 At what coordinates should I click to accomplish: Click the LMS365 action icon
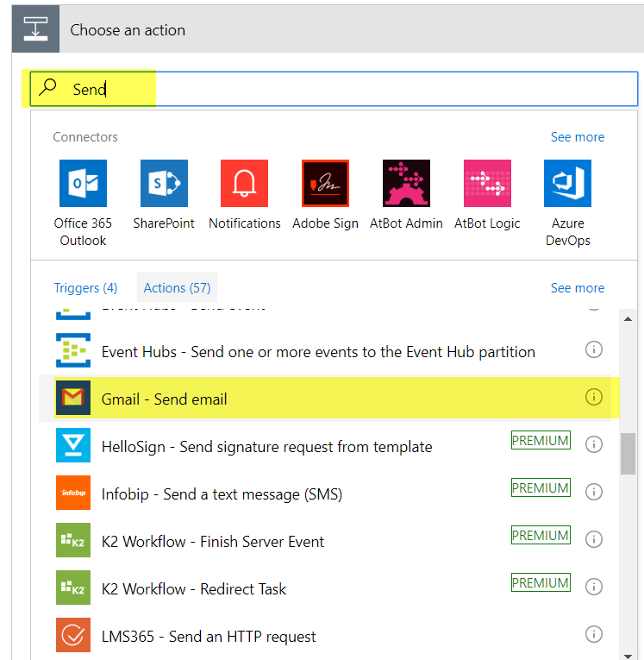coord(73,635)
